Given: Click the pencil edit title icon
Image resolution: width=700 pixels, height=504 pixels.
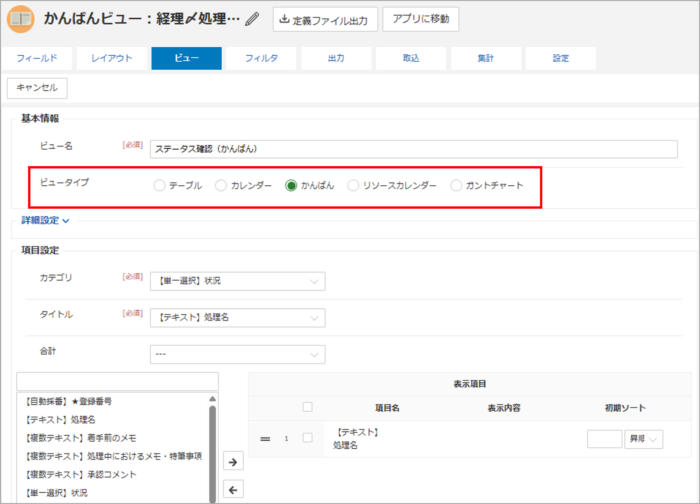Looking at the screenshot, I should coord(252,19).
